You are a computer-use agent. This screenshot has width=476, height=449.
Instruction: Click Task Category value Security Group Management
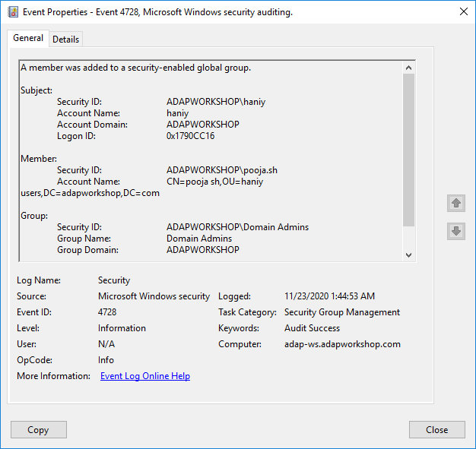342,312
